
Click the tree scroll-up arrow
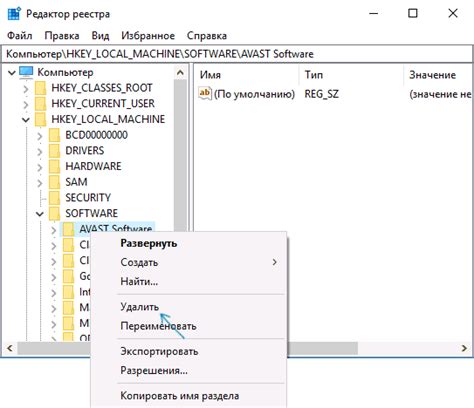[x=180, y=72]
